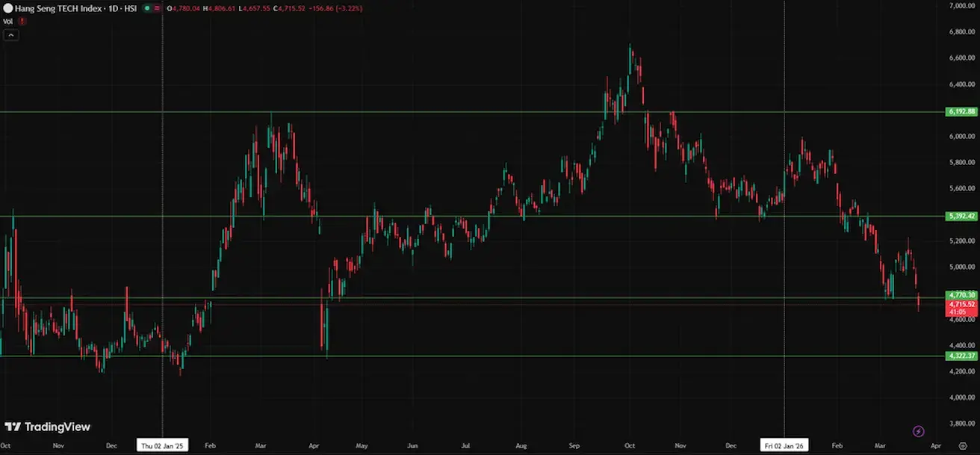The width and height of the screenshot is (980, 455).
Task: Click the red data mode icon beside HSI
Action: coord(158,8)
